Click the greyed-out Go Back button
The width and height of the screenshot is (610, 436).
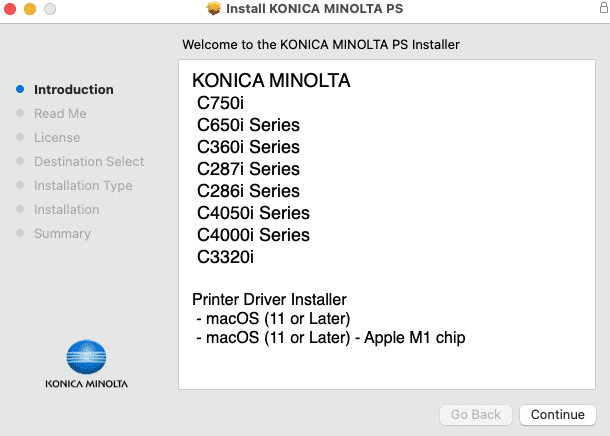coord(475,414)
